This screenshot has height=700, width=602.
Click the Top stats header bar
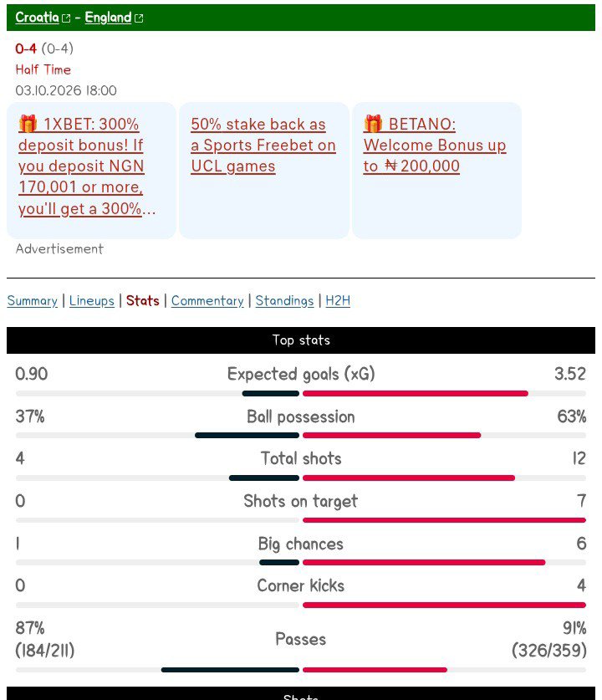pyautogui.click(x=301, y=340)
